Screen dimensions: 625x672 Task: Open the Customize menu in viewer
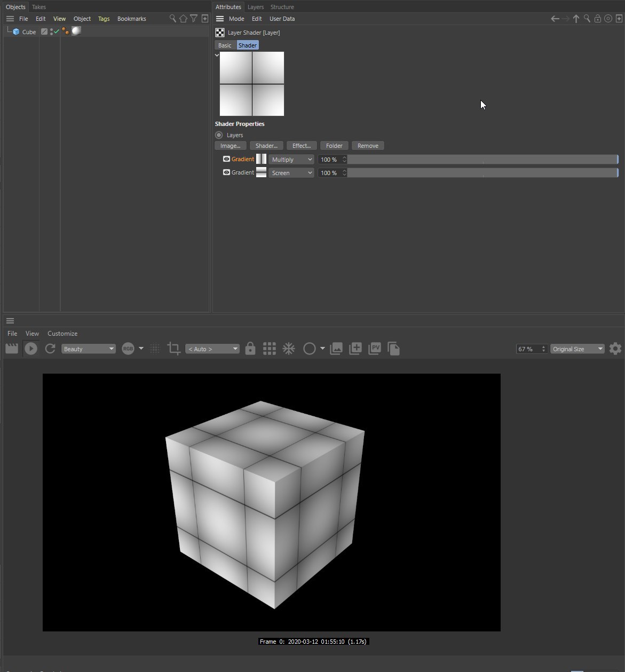click(62, 334)
